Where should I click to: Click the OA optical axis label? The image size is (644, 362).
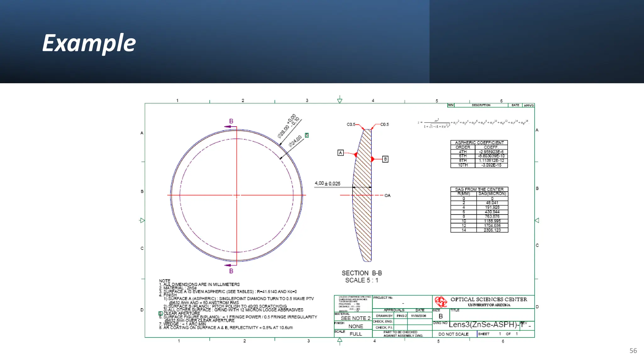tap(387, 195)
